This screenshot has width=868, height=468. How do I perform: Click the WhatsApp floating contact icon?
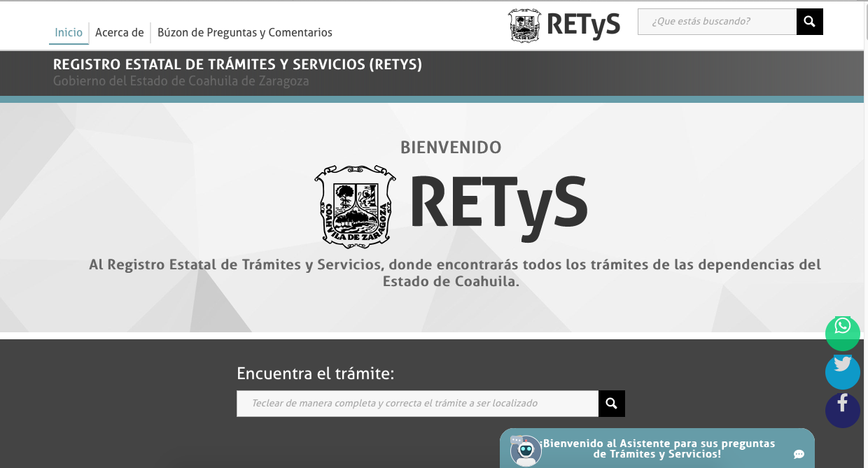tap(842, 327)
